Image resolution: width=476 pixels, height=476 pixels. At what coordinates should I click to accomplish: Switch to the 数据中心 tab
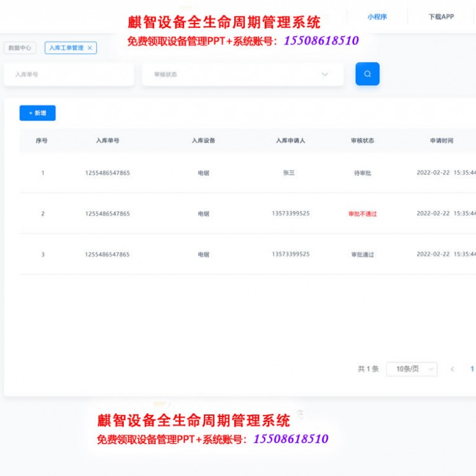pos(20,48)
